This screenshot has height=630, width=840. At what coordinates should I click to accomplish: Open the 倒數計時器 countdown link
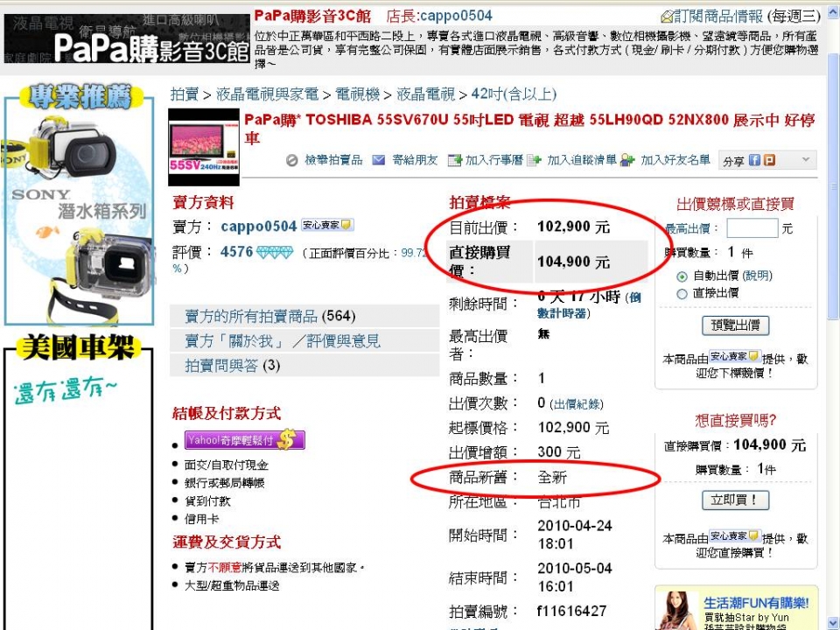(589, 305)
